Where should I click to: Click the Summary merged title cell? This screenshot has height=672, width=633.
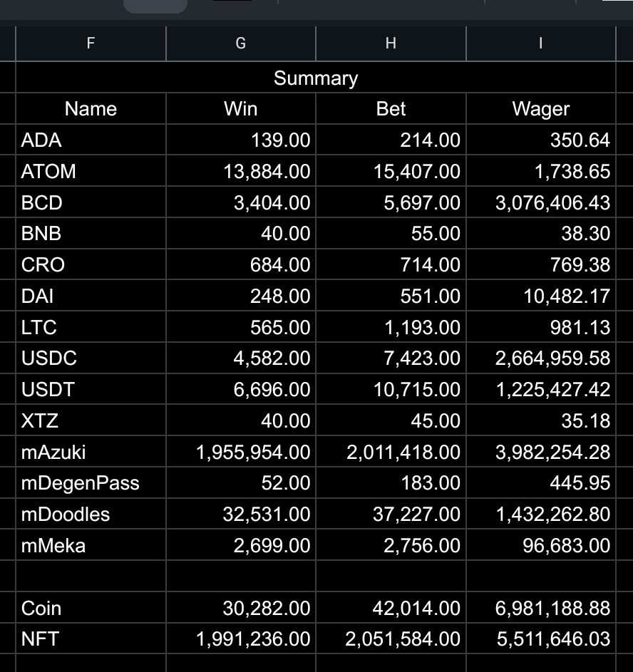[x=315, y=78]
